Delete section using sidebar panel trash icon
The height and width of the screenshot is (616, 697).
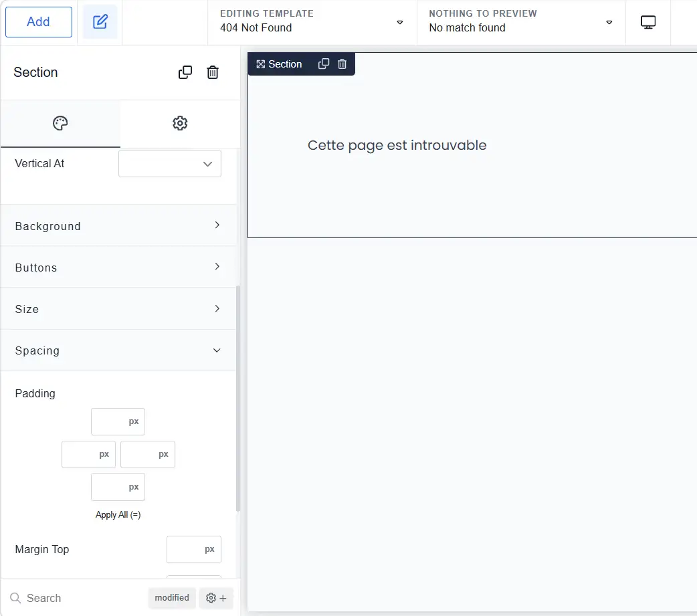(x=213, y=72)
